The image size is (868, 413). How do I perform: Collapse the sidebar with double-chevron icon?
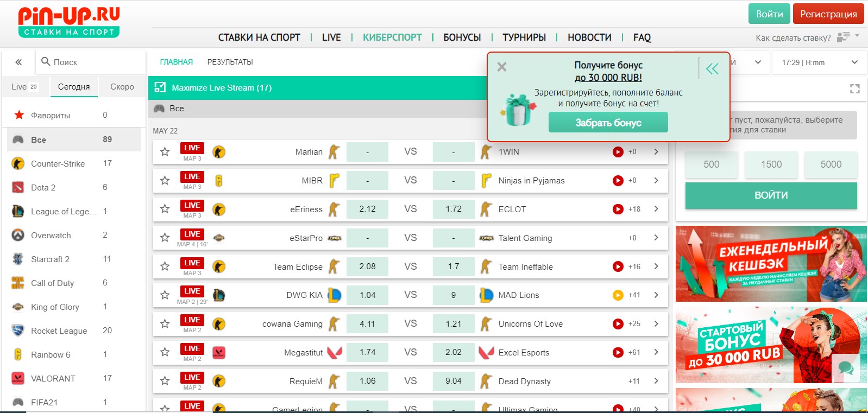18,62
